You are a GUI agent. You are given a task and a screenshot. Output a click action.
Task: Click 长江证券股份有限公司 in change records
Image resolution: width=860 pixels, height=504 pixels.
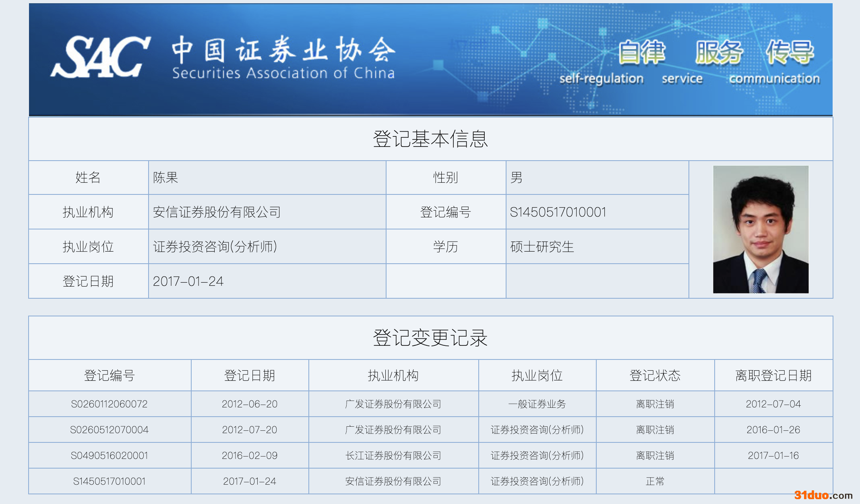[393, 455]
